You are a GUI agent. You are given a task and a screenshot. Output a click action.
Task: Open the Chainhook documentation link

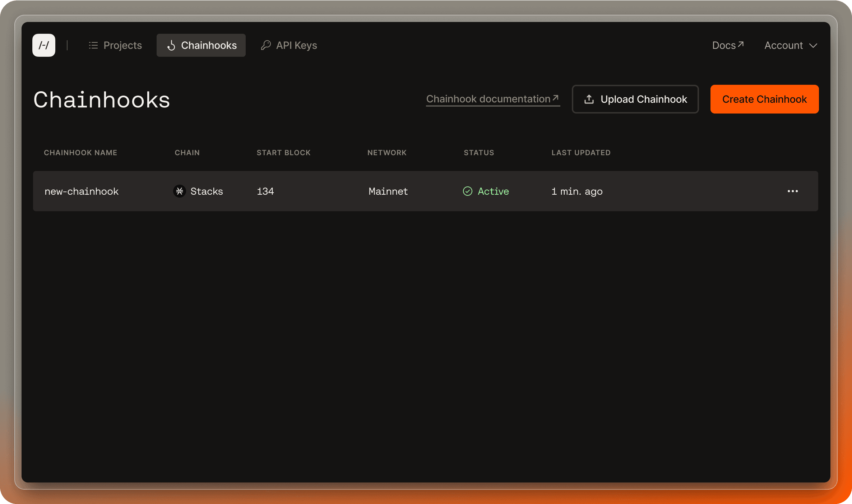point(488,99)
